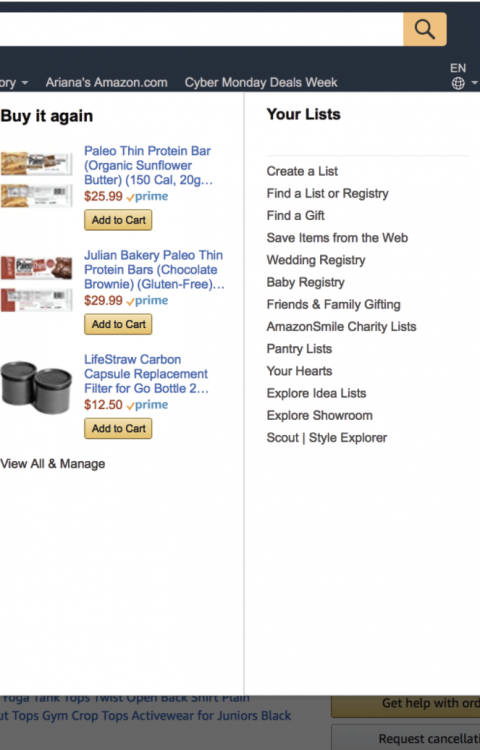Screen dimensions: 480x750
Task: Open the Paleo Thin Protein Bar product thumbnail
Action: [36, 179]
